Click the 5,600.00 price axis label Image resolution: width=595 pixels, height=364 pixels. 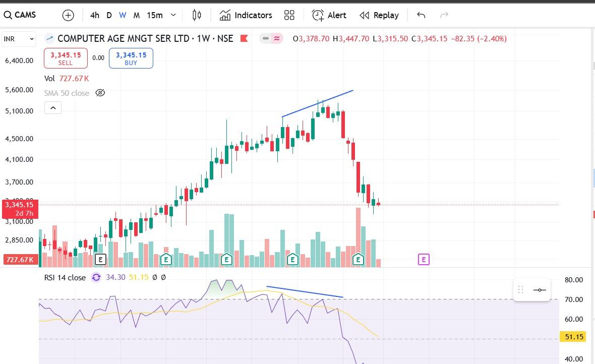pos(19,90)
